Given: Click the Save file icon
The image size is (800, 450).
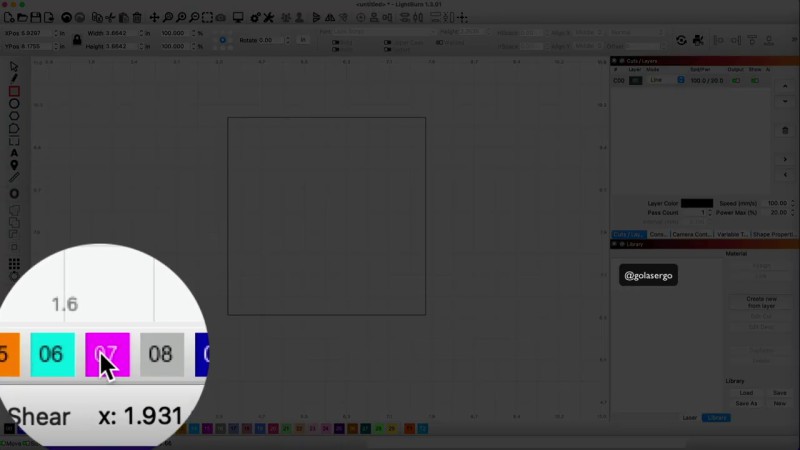Looking at the screenshot, I should (x=37, y=17).
